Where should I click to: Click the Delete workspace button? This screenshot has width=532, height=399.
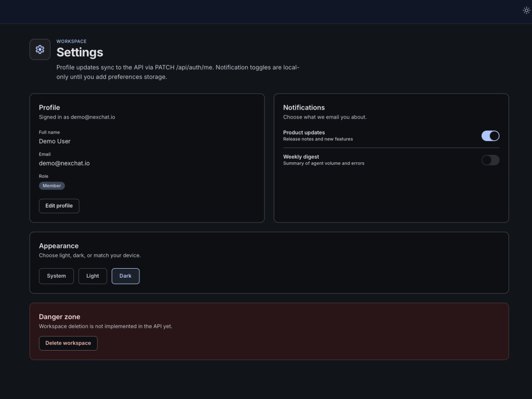[x=68, y=343]
